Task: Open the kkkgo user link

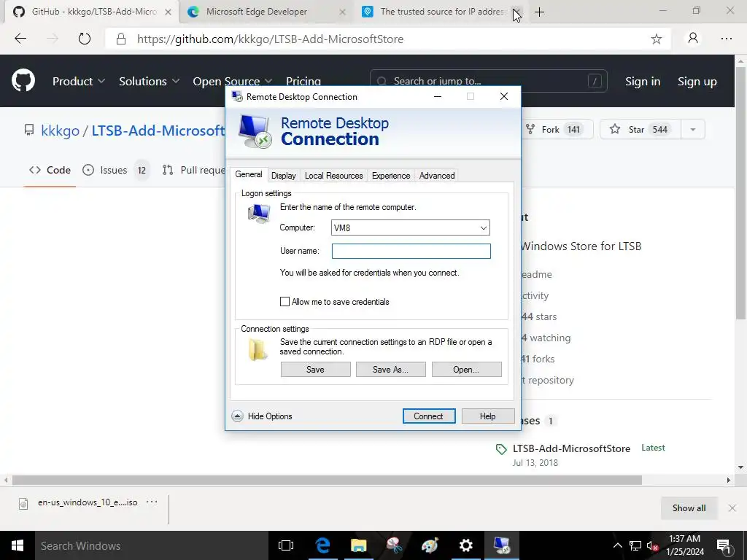Action: tap(60, 130)
